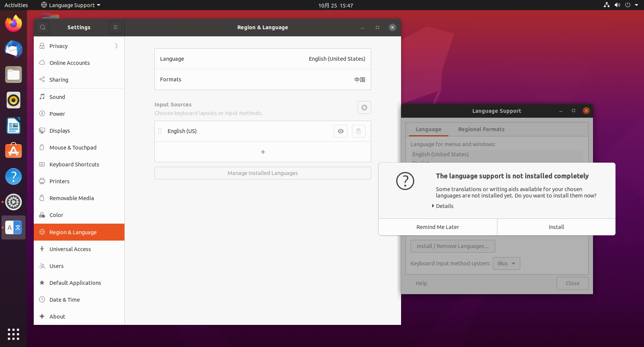Preview English (US) keyboard layout eye icon

coord(340,131)
